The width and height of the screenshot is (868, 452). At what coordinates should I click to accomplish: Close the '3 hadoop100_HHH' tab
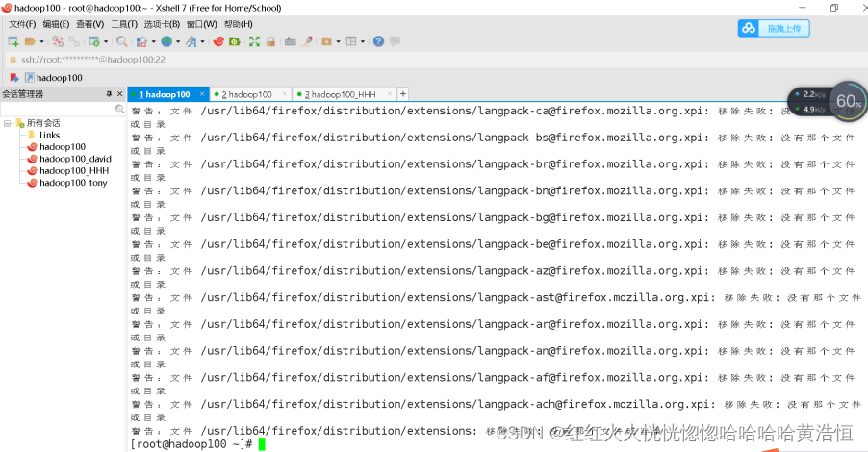point(389,94)
